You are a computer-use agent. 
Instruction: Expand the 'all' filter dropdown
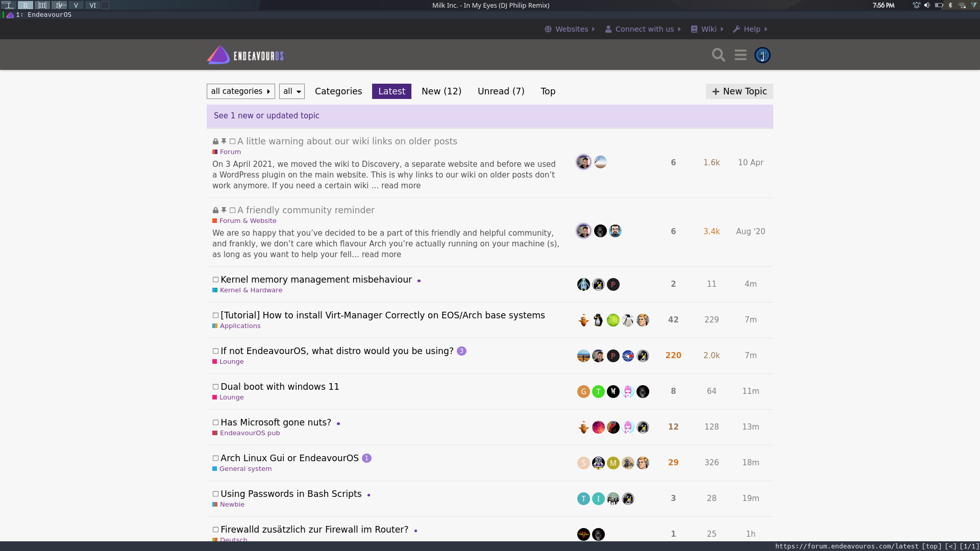pos(291,91)
